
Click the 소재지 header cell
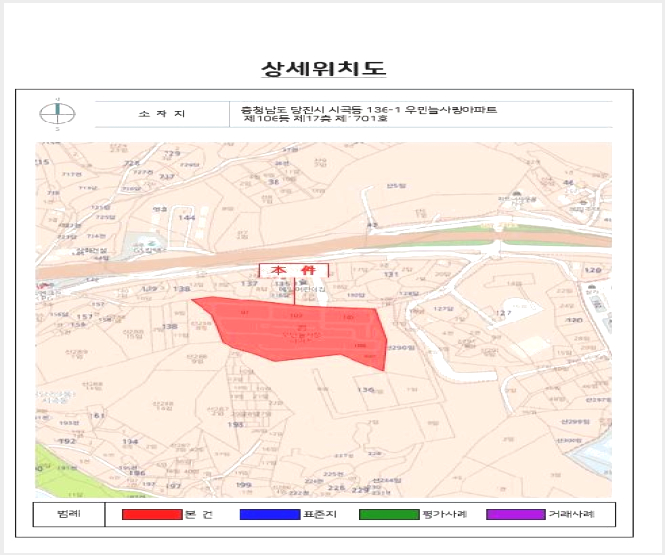point(162,114)
